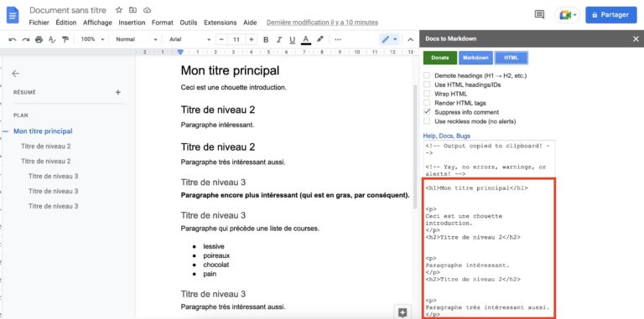The image size is (644, 319).
Task: Enable Render HTML tags checkbox
Action: coord(427,102)
